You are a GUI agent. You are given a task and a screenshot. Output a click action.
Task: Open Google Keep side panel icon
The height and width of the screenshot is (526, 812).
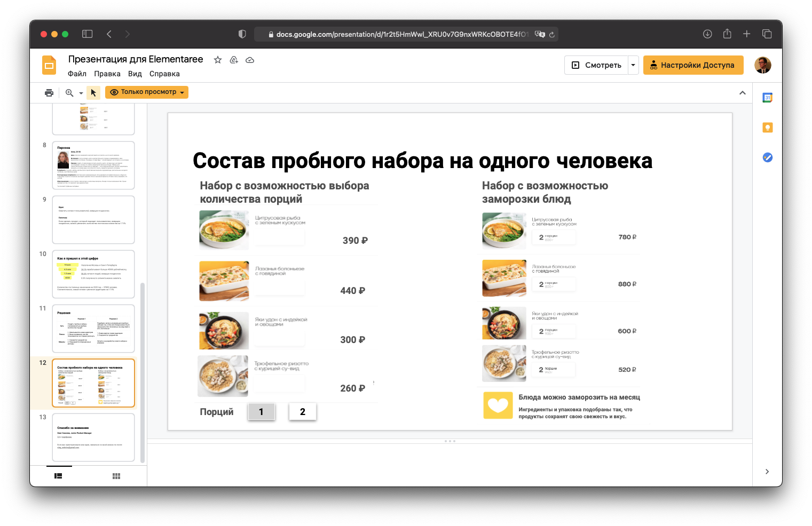pyautogui.click(x=767, y=127)
